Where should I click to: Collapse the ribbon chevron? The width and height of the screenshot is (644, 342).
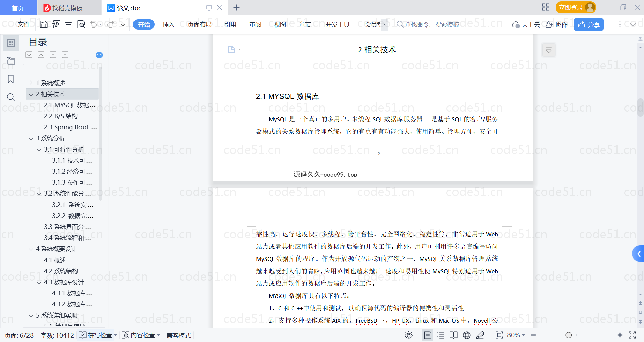tap(633, 24)
